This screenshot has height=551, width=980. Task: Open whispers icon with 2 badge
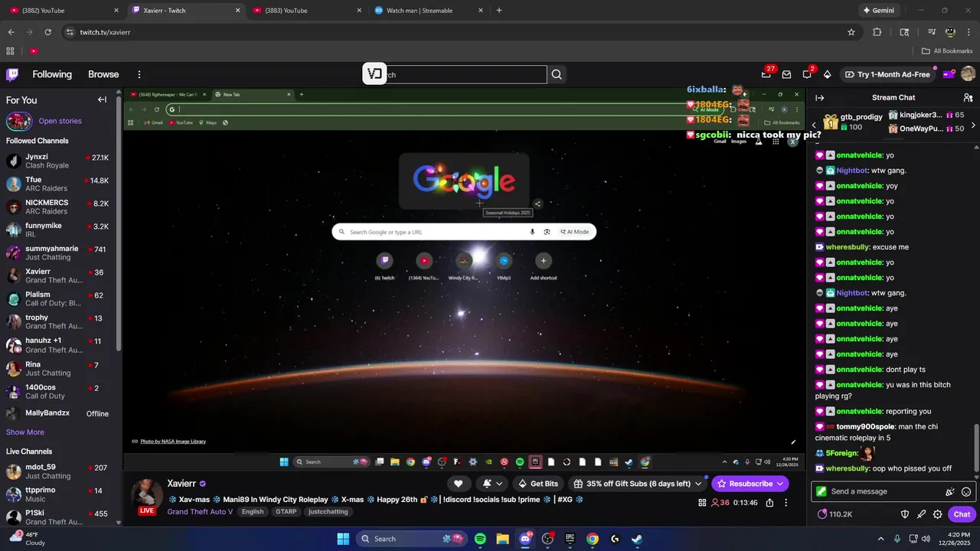pyautogui.click(x=807, y=74)
